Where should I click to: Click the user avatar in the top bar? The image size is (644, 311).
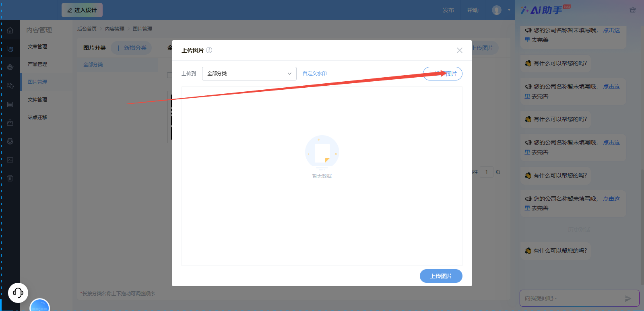click(x=497, y=10)
